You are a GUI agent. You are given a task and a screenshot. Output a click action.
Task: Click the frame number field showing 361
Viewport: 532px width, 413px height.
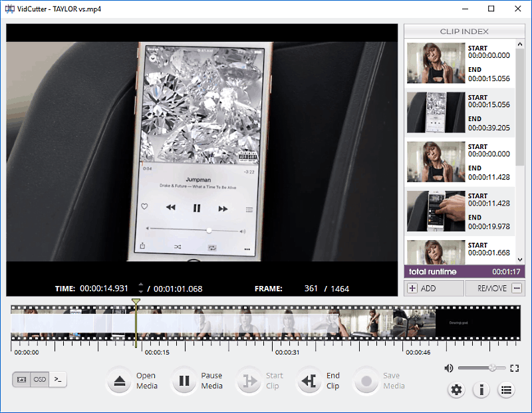pos(311,289)
